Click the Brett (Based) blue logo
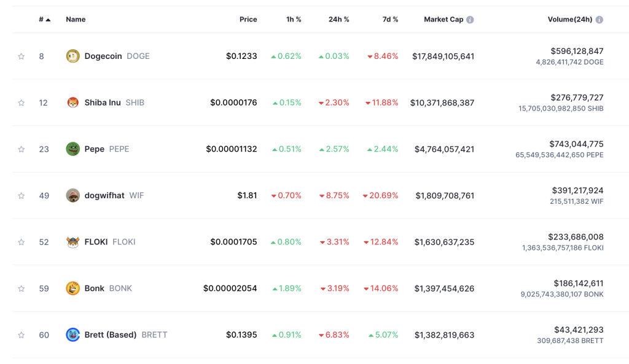Screen dimensions: 629x364 point(72,335)
